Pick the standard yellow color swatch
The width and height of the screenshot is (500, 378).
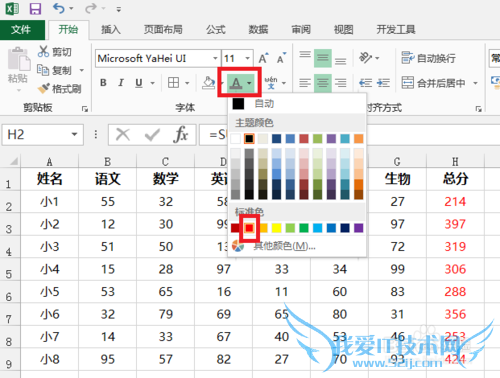tap(276, 228)
